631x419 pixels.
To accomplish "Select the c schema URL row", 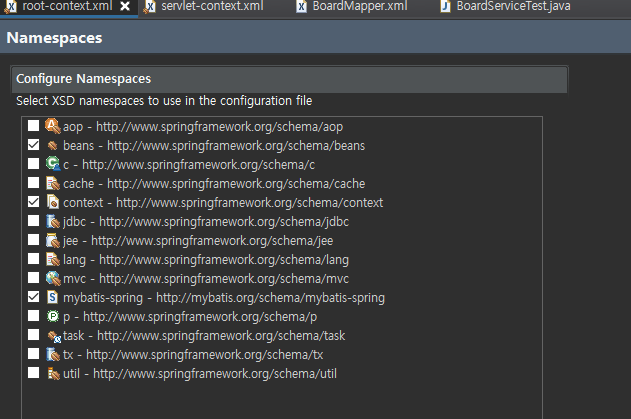I will tap(189, 165).
